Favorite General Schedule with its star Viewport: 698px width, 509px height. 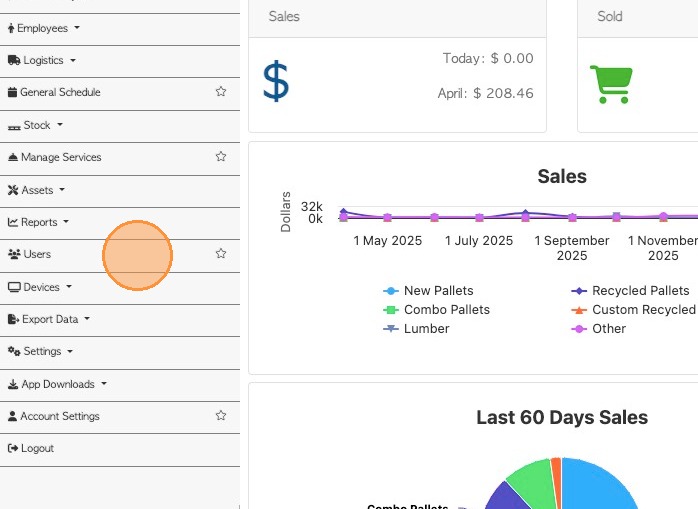pos(221,92)
